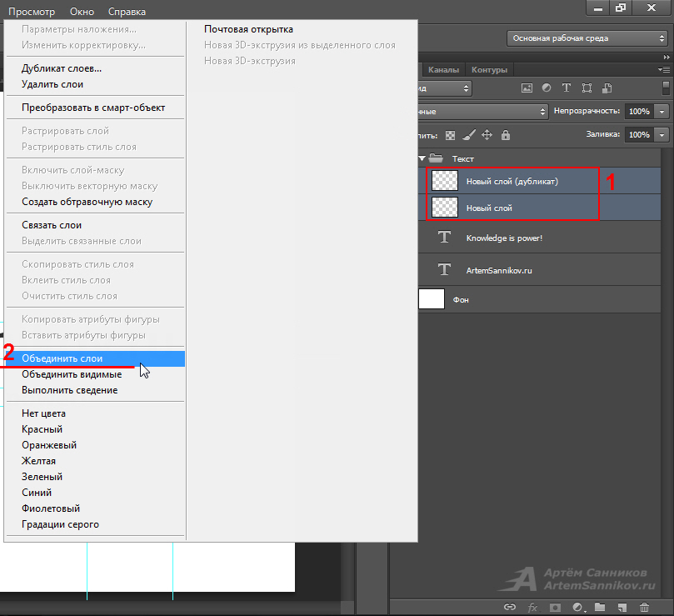This screenshot has width=674, height=616.
Task: Click T icon of ArtemSannikov.ru layer
Action: (x=444, y=270)
